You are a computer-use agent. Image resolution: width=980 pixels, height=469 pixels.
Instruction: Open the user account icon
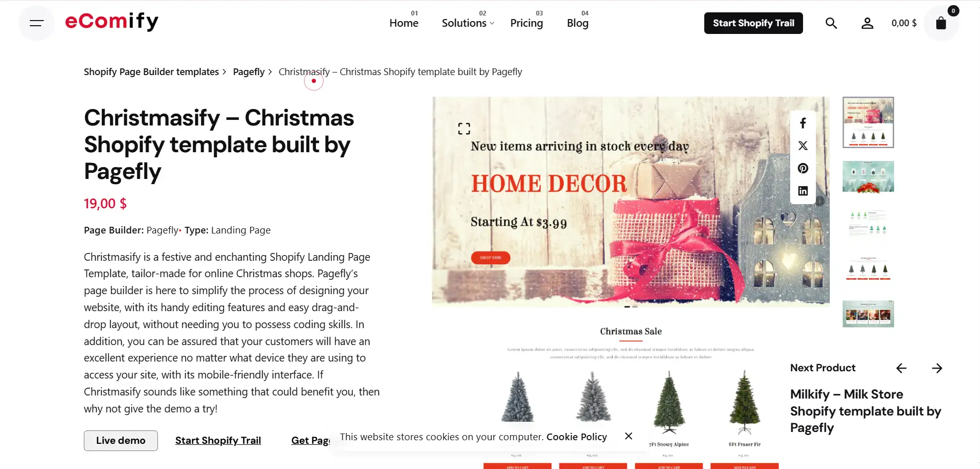pos(867,23)
